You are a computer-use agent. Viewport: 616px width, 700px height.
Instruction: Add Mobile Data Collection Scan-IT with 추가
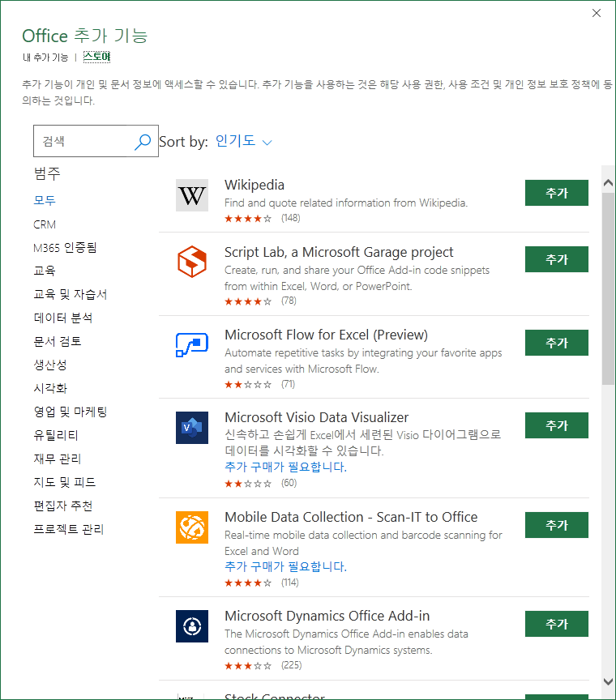pos(557,524)
